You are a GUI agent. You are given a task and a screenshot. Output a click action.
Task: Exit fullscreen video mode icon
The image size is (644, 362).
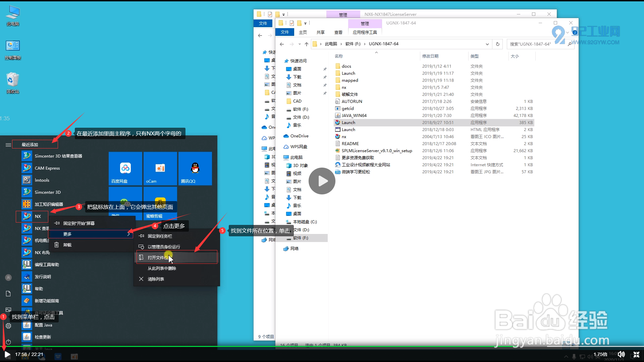[636, 354]
